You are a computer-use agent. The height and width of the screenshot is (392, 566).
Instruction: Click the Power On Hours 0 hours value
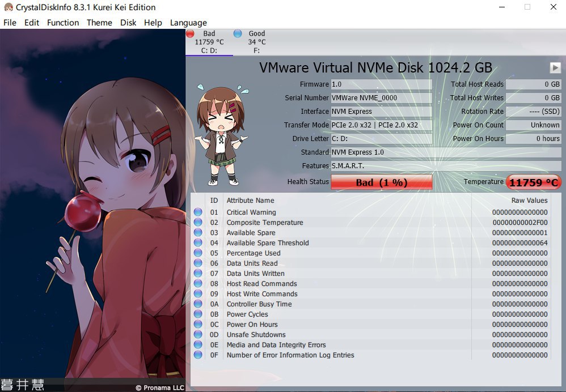point(534,138)
